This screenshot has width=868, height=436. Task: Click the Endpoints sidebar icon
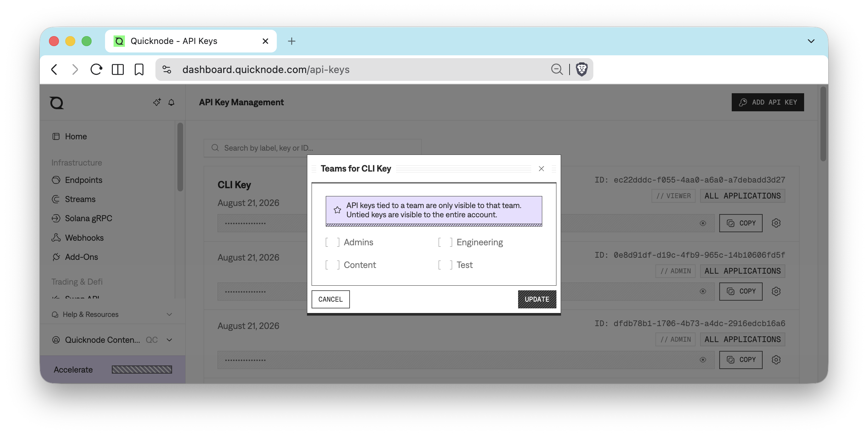pyautogui.click(x=56, y=180)
